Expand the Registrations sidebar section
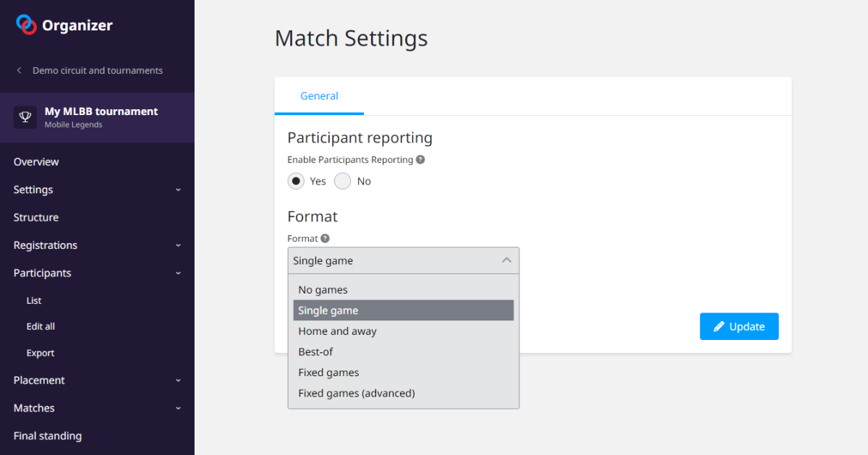The height and width of the screenshot is (455, 868). point(97,245)
